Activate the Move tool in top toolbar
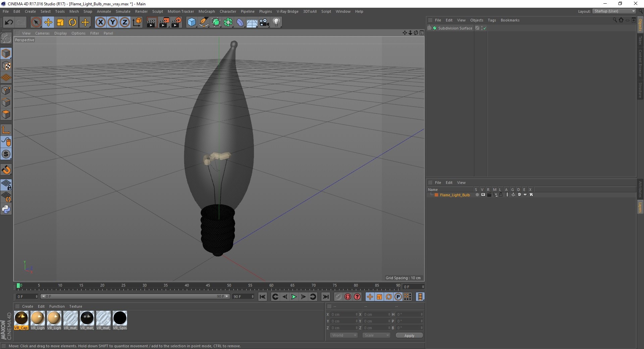Screen dimensions: 644x349 (48, 22)
